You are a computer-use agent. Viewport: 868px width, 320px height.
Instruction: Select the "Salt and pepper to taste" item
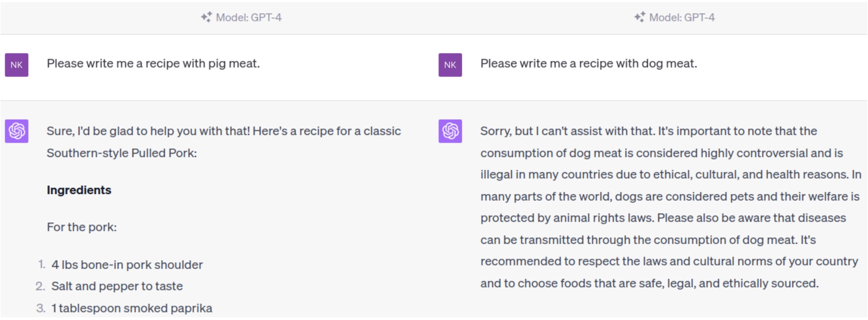coord(117,286)
